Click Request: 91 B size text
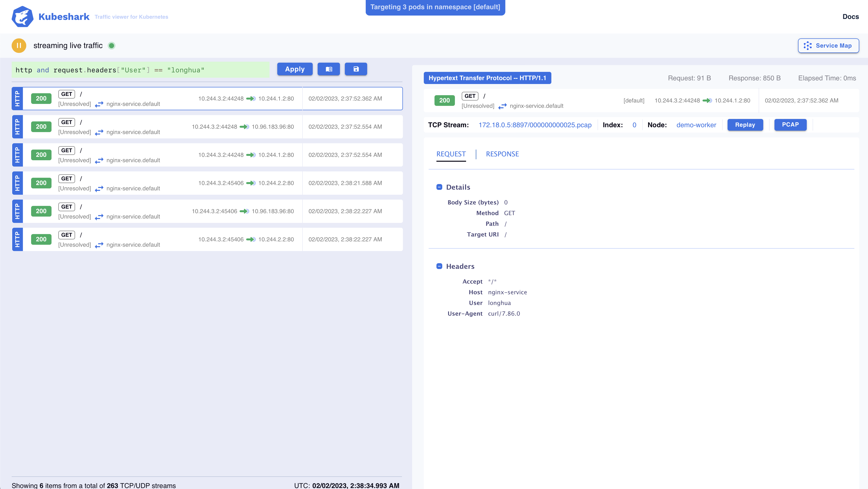Image resolution: width=868 pixels, height=489 pixels. [689, 78]
